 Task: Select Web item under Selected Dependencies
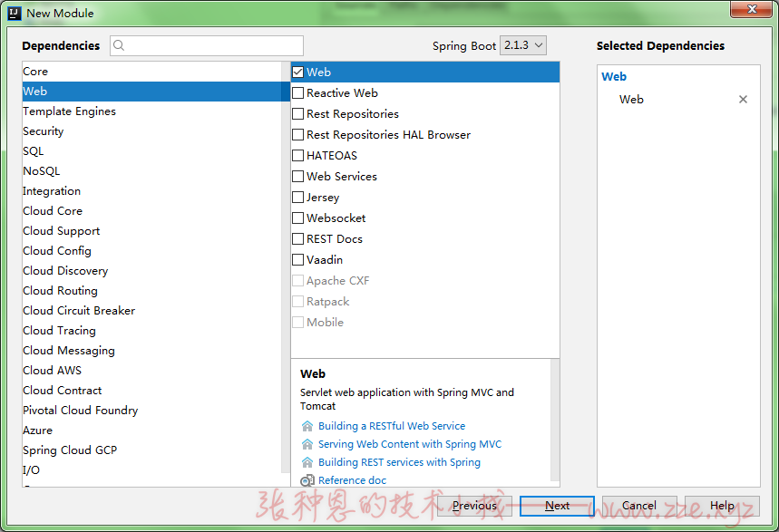pos(631,100)
